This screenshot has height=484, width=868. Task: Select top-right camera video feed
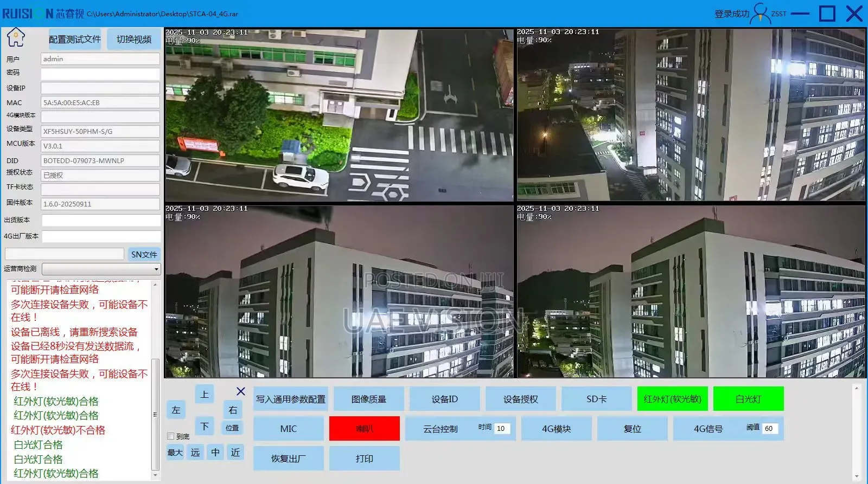click(691, 114)
